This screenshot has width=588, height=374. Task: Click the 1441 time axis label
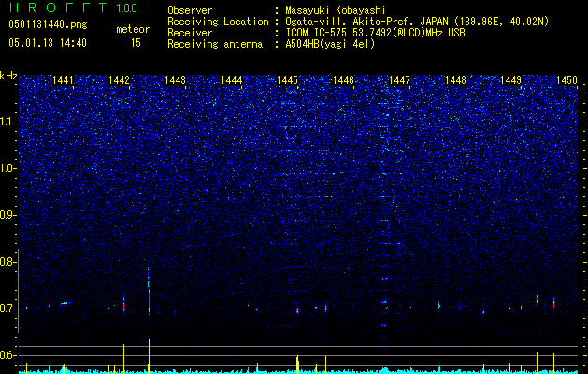(63, 79)
